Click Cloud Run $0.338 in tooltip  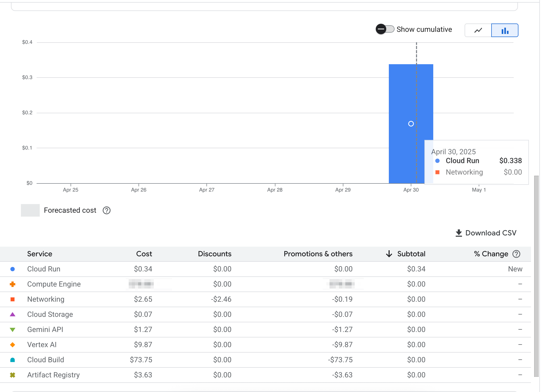tap(478, 161)
